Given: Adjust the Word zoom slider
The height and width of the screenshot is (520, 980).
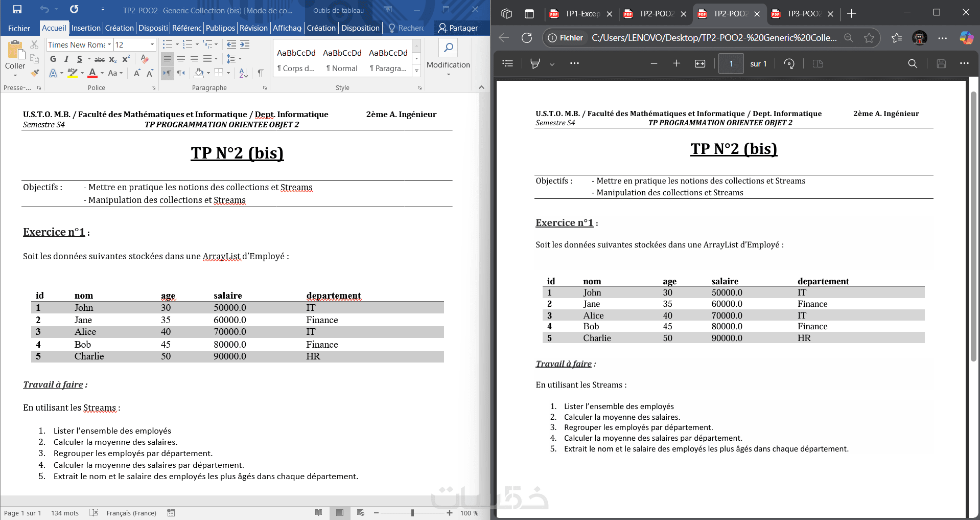Looking at the screenshot, I should (412, 513).
